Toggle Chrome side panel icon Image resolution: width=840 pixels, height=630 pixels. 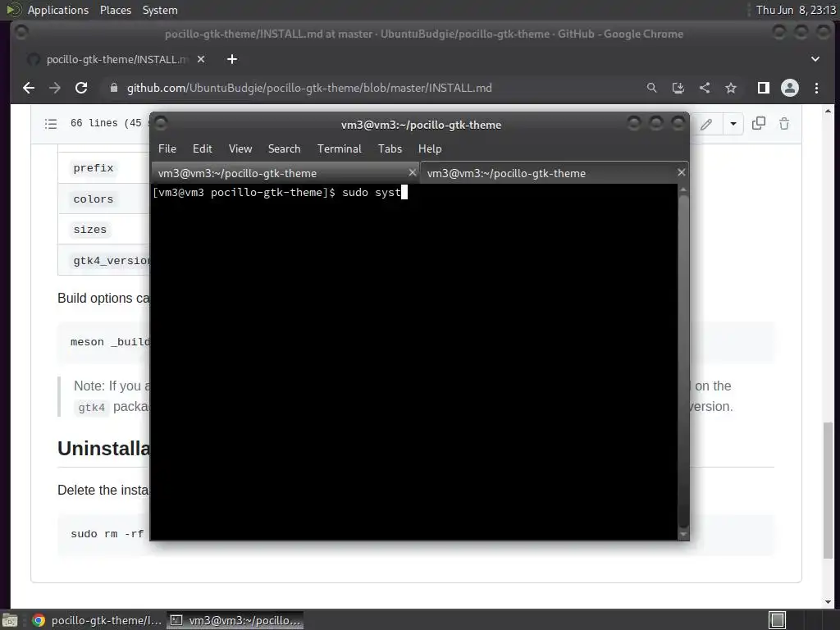[764, 88]
